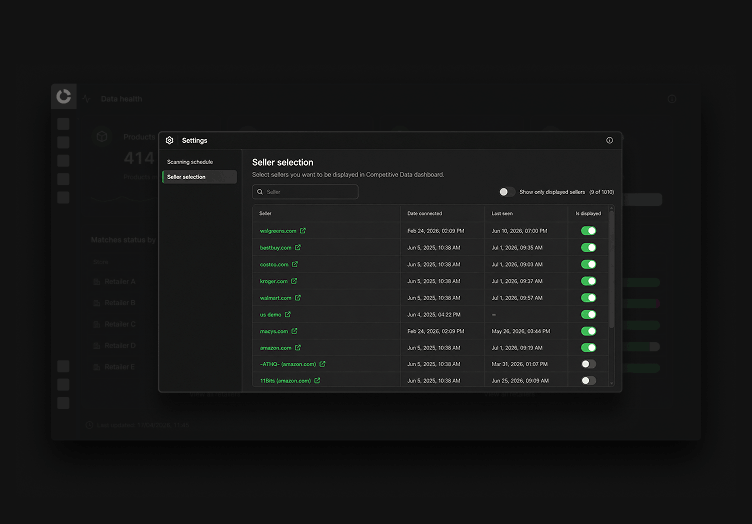Open walgreens.com external link icon
Viewport: 752px width, 524px height.
click(x=303, y=231)
